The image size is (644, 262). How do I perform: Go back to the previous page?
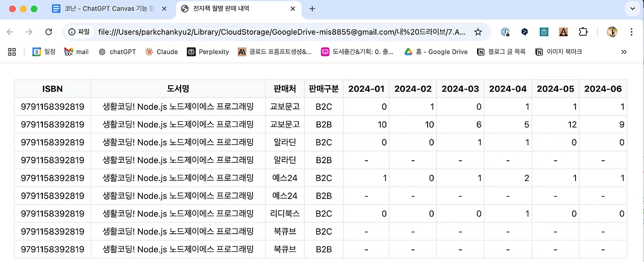(x=10, y=32)
